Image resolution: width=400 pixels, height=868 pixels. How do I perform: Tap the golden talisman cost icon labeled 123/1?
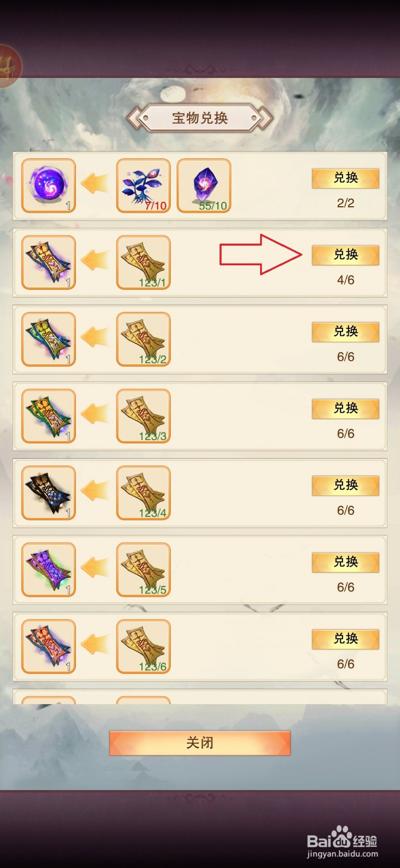coord(144,263)
